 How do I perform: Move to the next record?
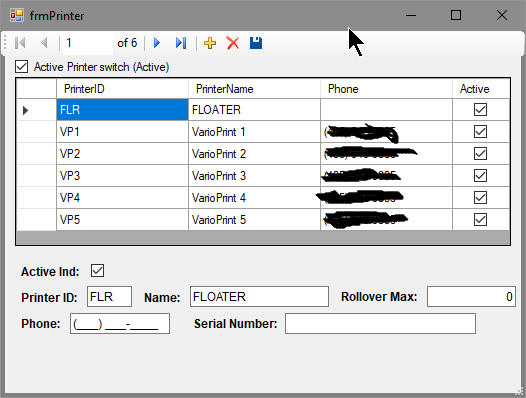[157, 43]
